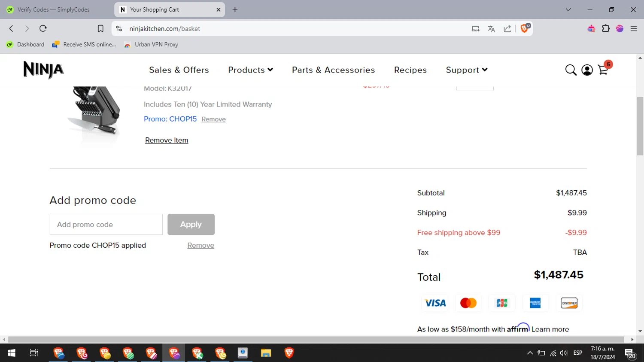
Task: Open the Sales & Offers menu item
Action: pyautogui.click(x=179, y=70)
